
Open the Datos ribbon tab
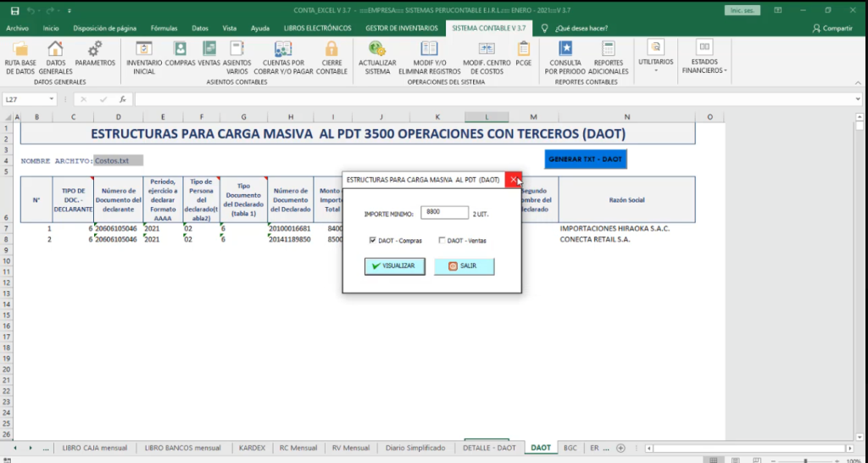tap(200, 28)
